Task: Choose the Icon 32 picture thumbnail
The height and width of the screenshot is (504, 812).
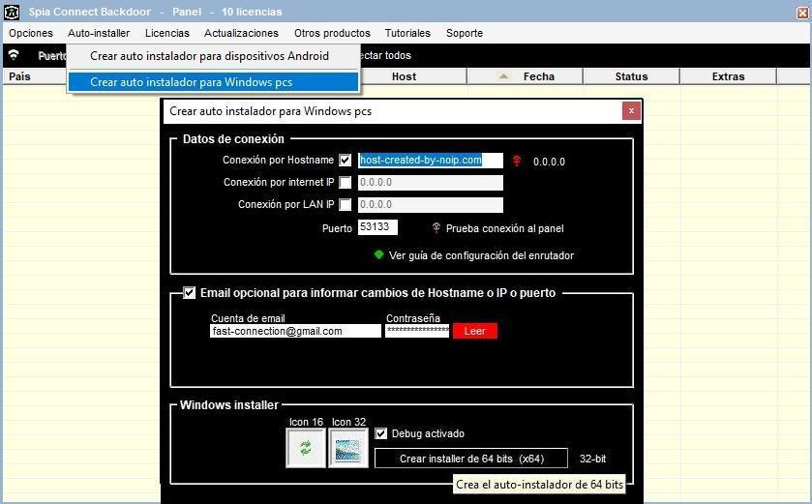Action: tap(348, 448)
